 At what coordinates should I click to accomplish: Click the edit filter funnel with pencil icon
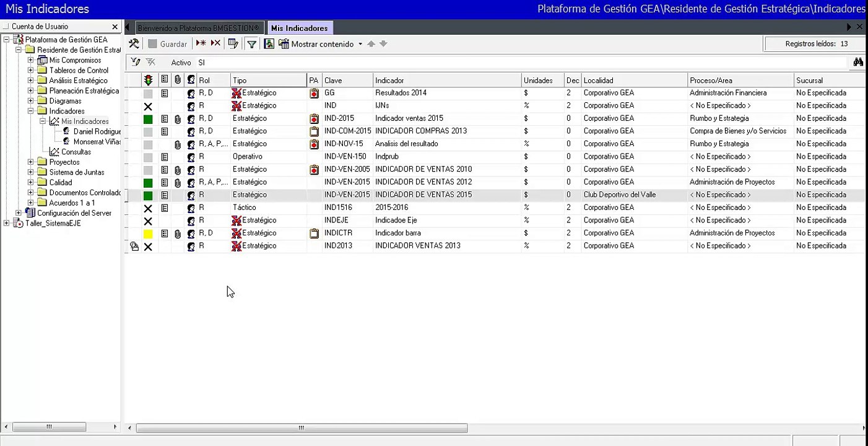(x=136, y=62)
